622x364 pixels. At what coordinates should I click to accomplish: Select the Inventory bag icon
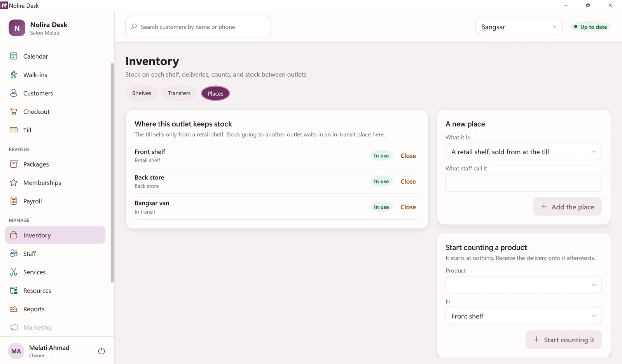[x=14, y=235]
